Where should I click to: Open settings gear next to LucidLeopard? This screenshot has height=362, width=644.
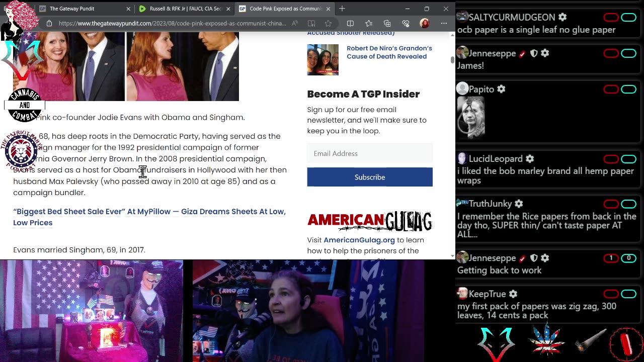click(530, 159)
